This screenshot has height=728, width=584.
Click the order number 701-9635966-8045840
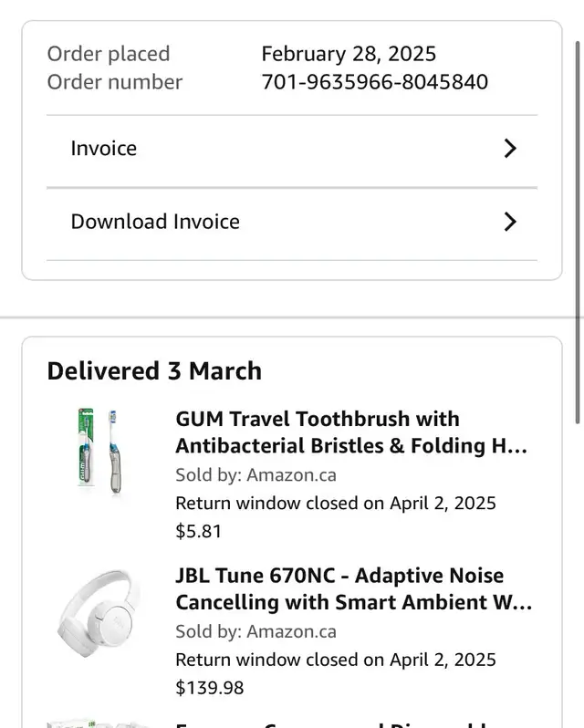coord(375,82)
